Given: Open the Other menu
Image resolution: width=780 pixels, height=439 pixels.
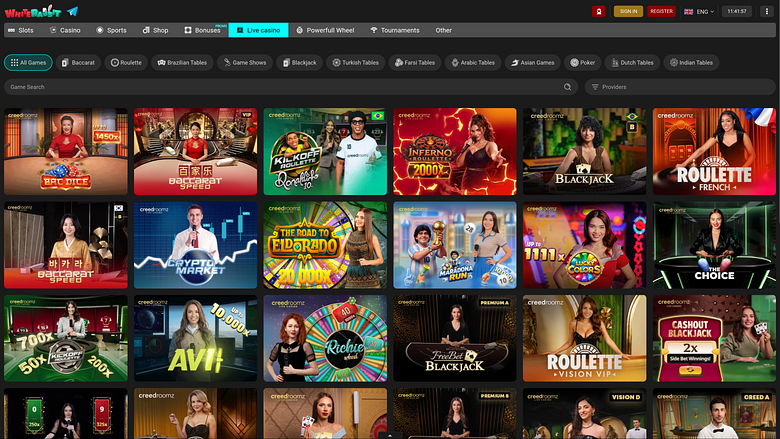Looking at the screenshot, I should (x=444, y=30).
